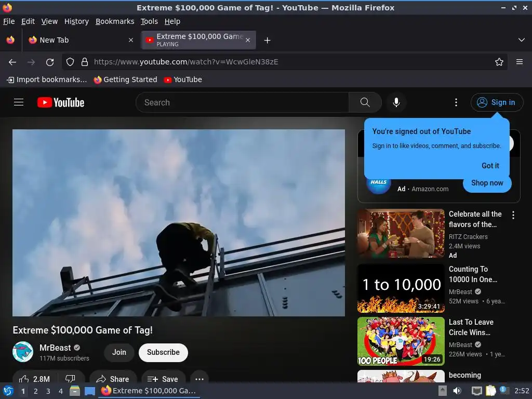Save video to playlist

(163, 379)
